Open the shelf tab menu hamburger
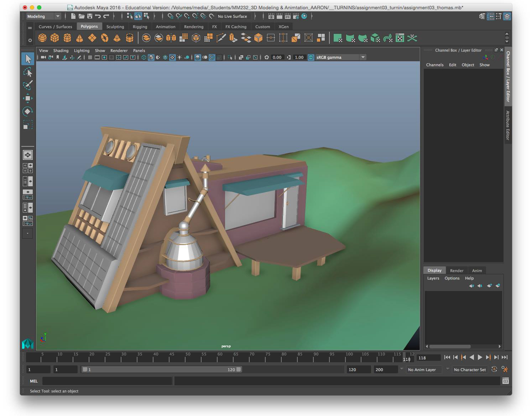 pos(30,27)
